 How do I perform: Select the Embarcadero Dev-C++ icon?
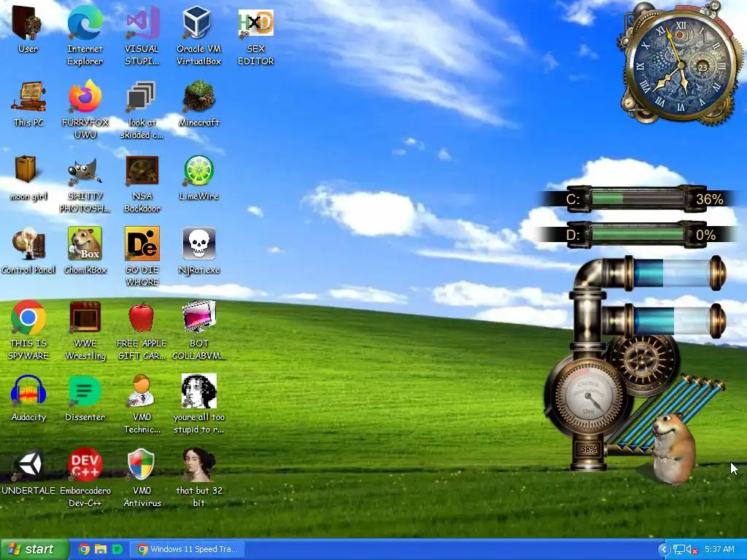point(85,464)
